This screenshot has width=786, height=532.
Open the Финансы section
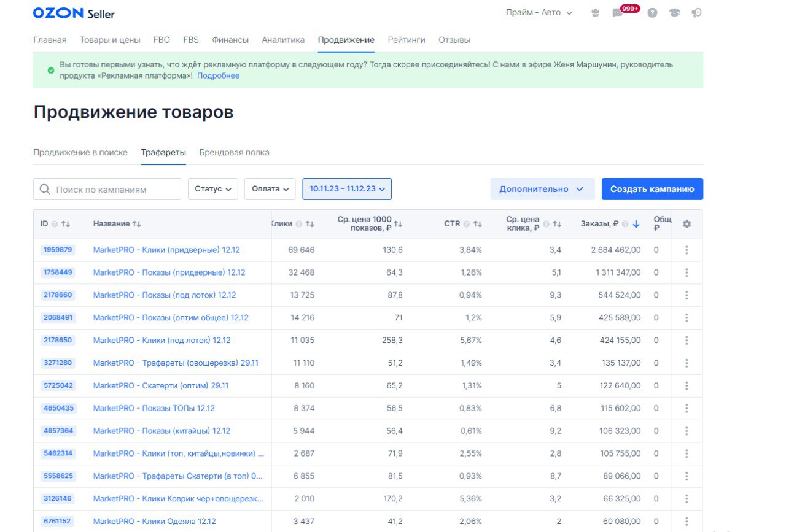[230, 40]
